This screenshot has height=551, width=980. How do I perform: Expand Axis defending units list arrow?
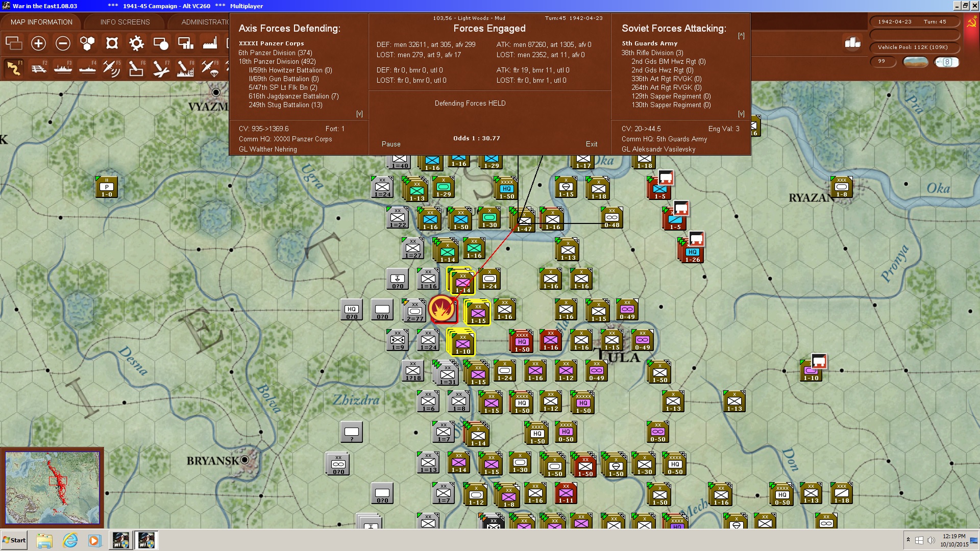pyautogui.click(x=359, y=114)
